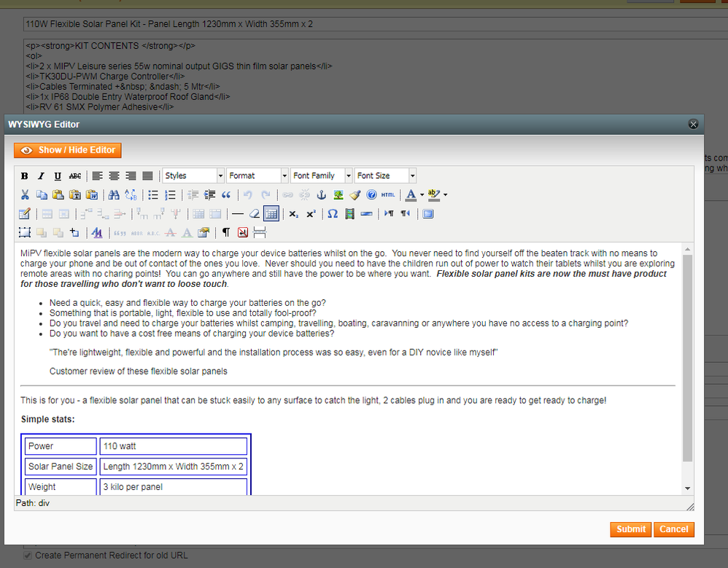Screen dimensions: 728x568
Task: Click the italic formatting icon
Action: 41,176
